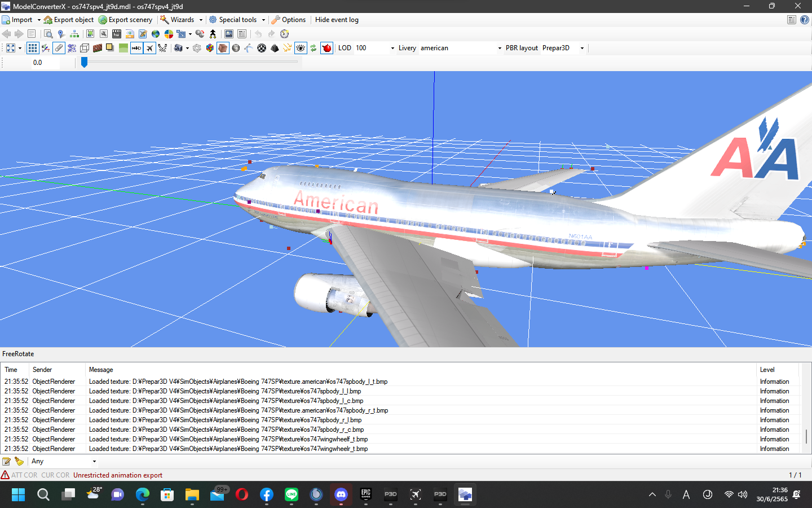Open the Import menu
This screenshot has width=812, height=508.
[x=21, y=20]
